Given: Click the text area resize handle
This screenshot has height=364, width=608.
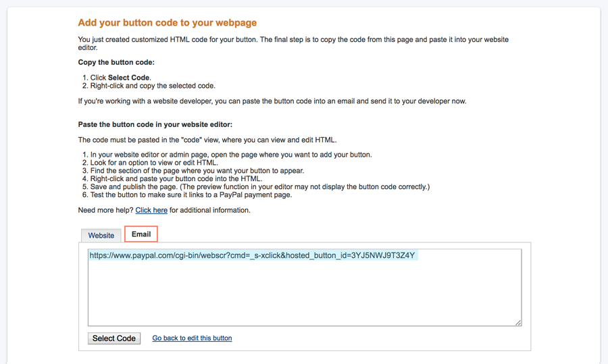Looking at the screenshot, I should coord(518,323).
